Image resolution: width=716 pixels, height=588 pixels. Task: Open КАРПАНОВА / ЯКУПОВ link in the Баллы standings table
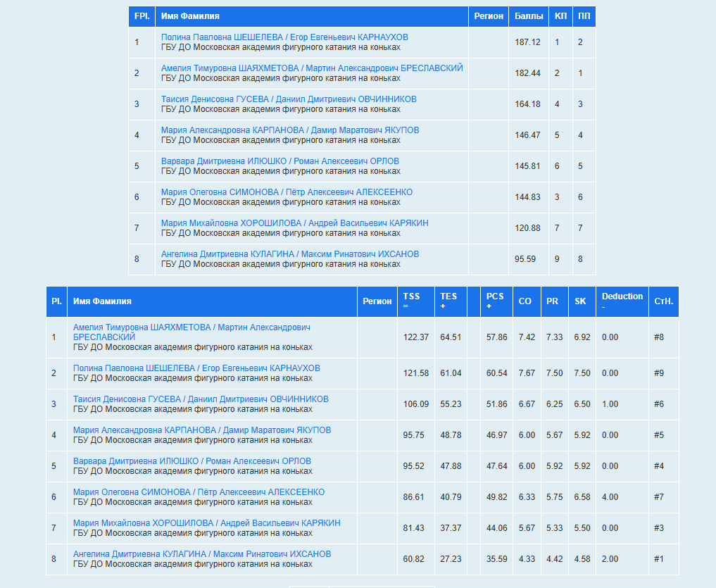[x=290, y=130]
